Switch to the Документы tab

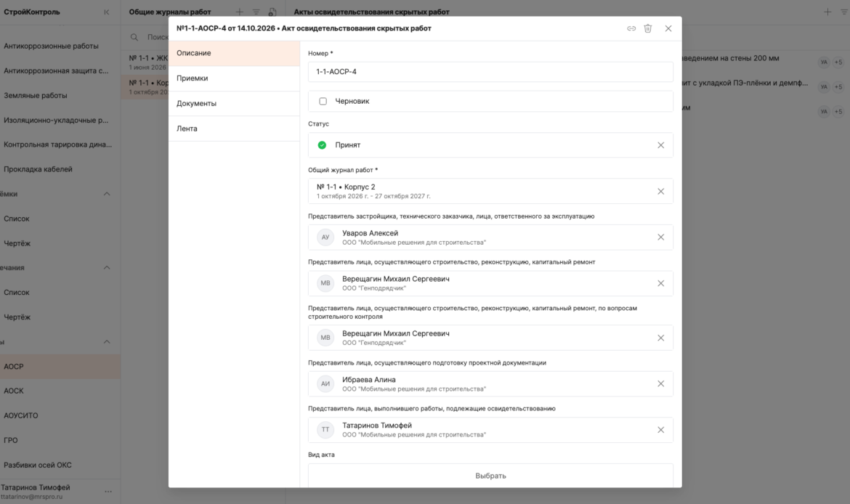click(x=234, y=104)
